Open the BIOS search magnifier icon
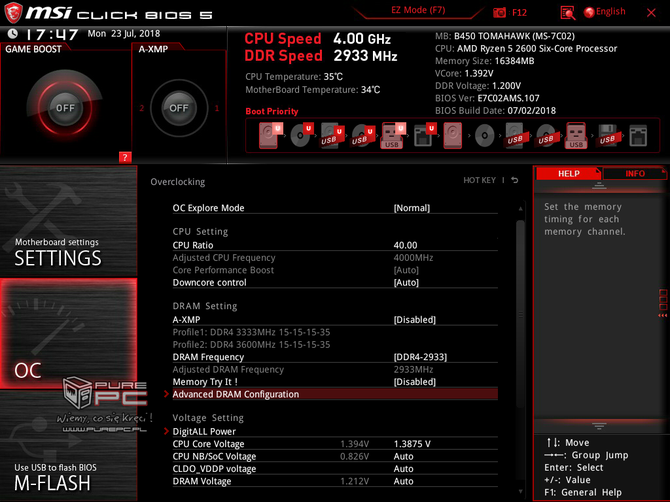 coord(567,13)
